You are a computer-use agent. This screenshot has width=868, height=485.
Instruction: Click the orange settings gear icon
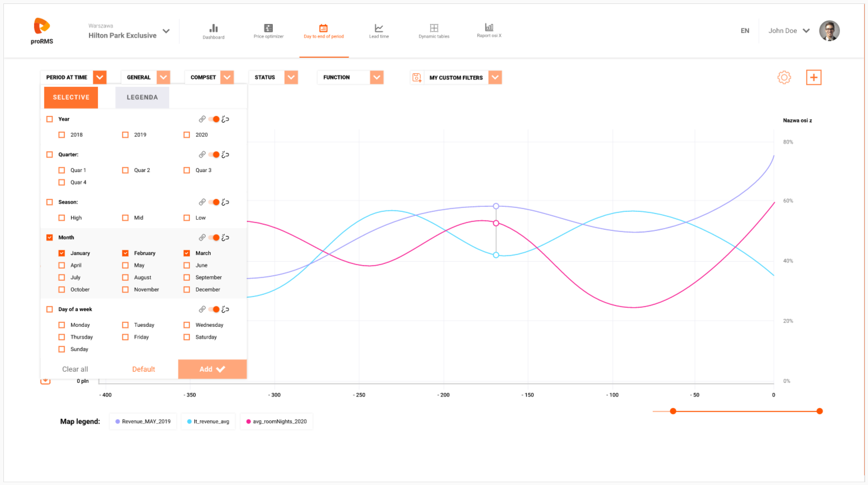(x=785, y=77)
